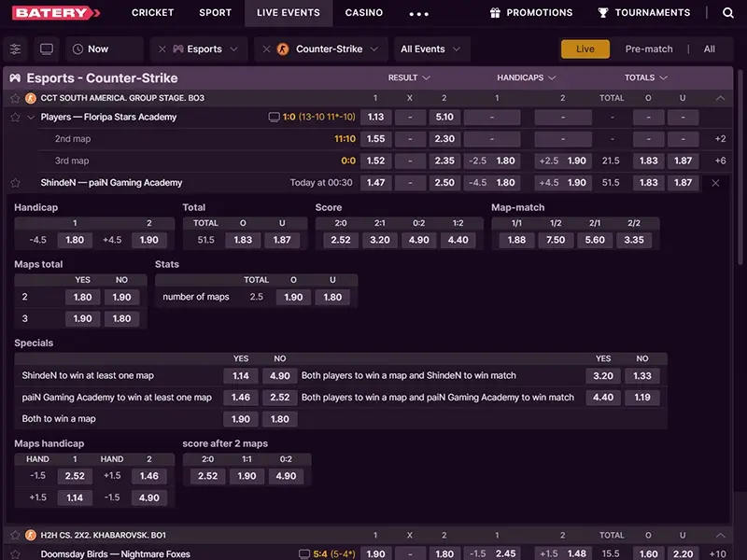747x560 pixels.
Task: Expand +6 more markets for 3rd map
Action: [x=720, y=161]
